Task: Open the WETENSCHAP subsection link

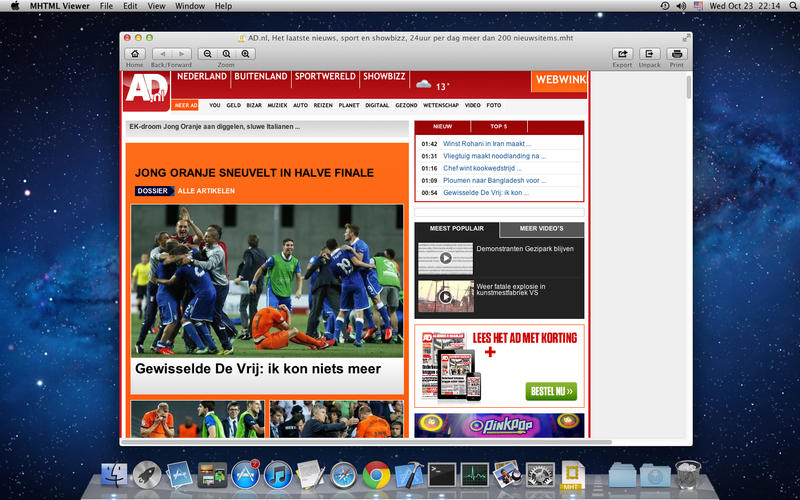Action: 441,105
